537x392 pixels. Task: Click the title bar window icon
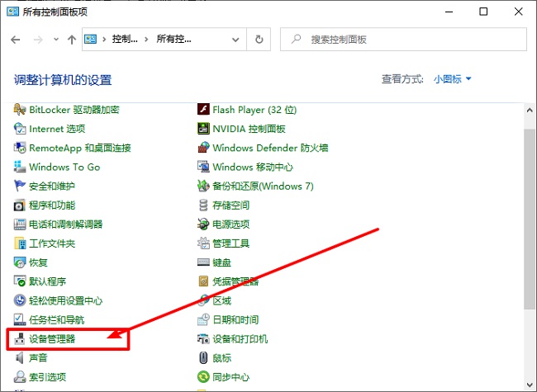[13, 12]
